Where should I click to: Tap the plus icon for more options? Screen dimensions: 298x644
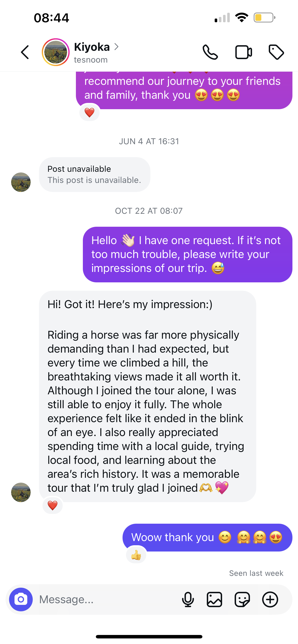click(x=270, y=599)
